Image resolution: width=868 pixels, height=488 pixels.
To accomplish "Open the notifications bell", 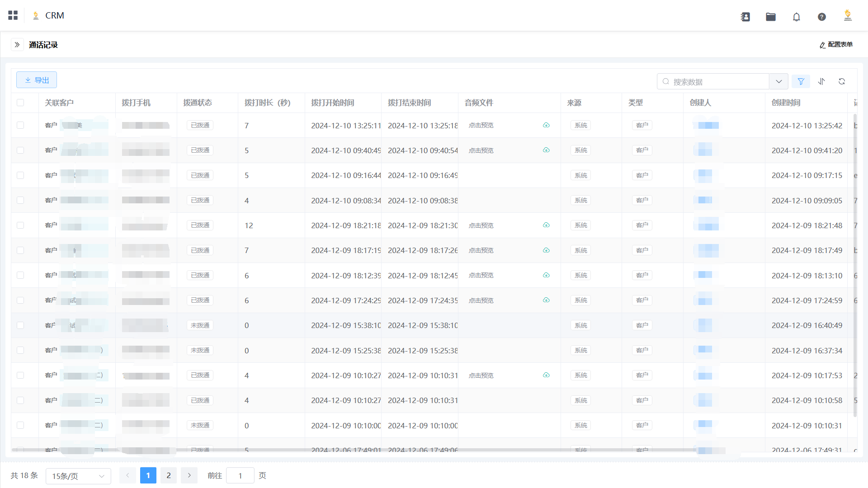I will 796,17.
